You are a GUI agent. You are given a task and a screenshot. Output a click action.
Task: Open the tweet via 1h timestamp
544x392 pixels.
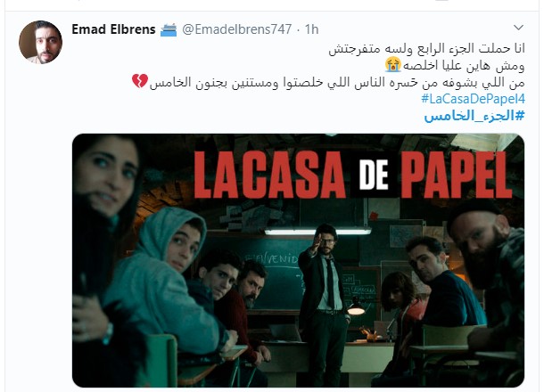(311, 29)
